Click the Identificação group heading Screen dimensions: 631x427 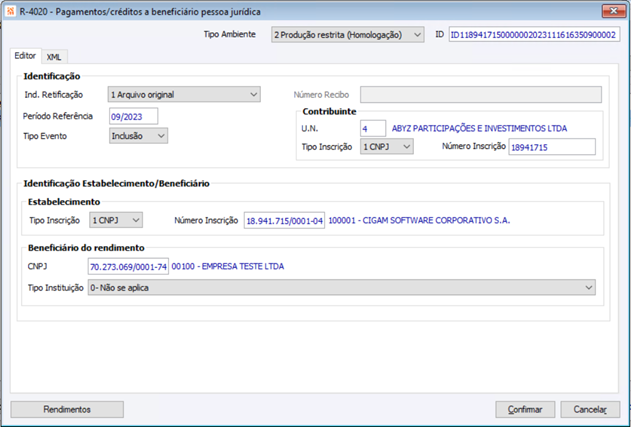pos(52,76)
